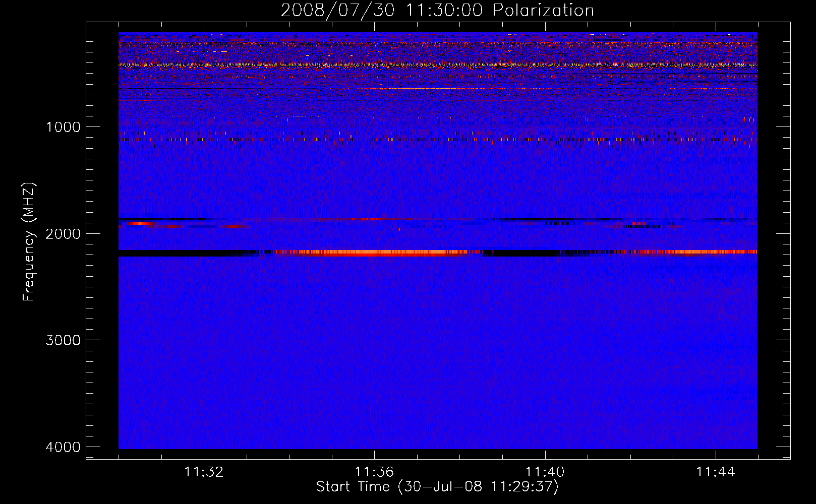This screenshot has width=816, height=504.
Task: Click the "4000" frequency tick label
Action: [x=63, y=447]
